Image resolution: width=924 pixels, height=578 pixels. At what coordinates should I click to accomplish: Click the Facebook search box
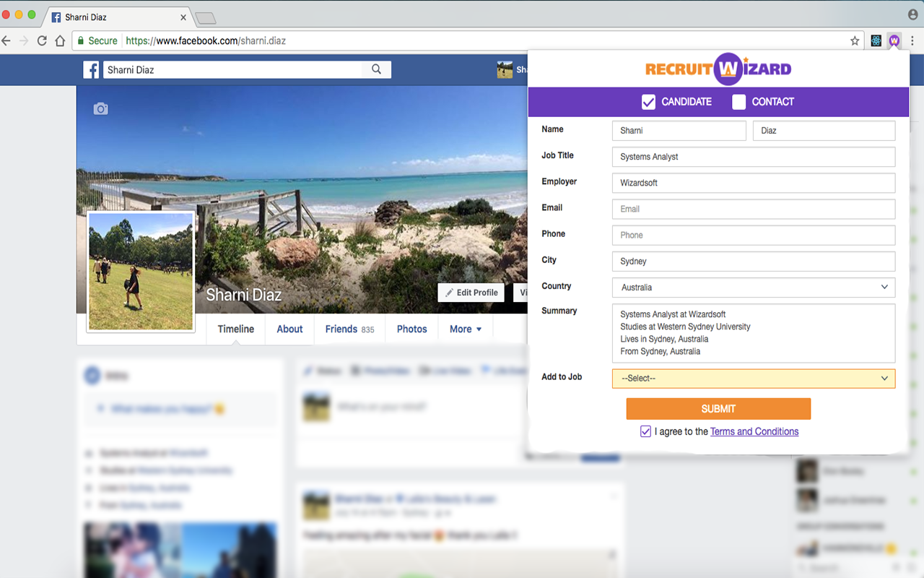point(232,69)
